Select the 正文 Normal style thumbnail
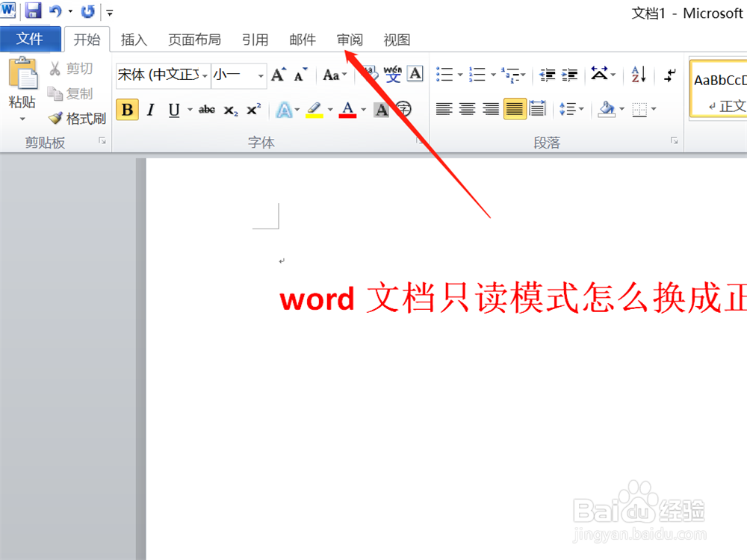This screenshot has height=560, width=747. click(719, 90)
